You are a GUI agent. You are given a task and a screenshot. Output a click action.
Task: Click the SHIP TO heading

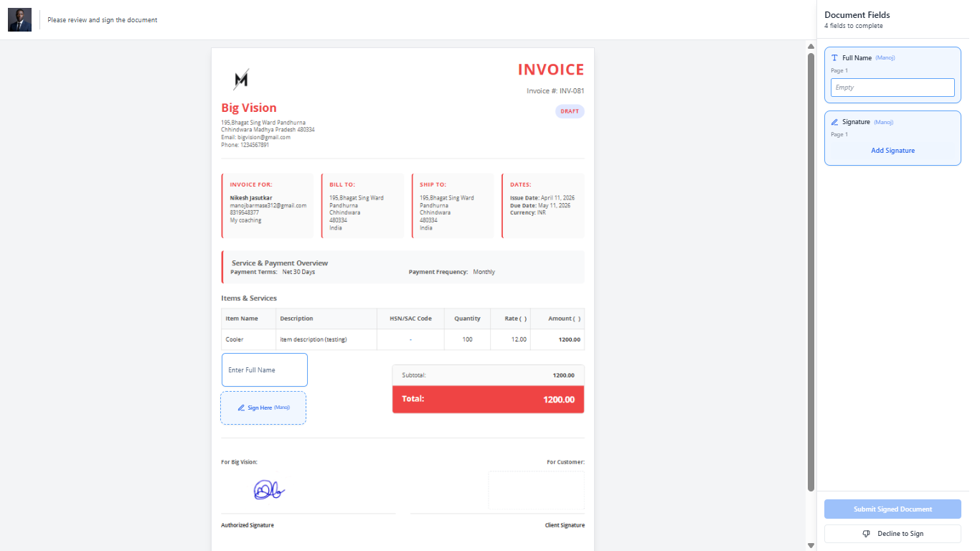[x=433, y=184]
